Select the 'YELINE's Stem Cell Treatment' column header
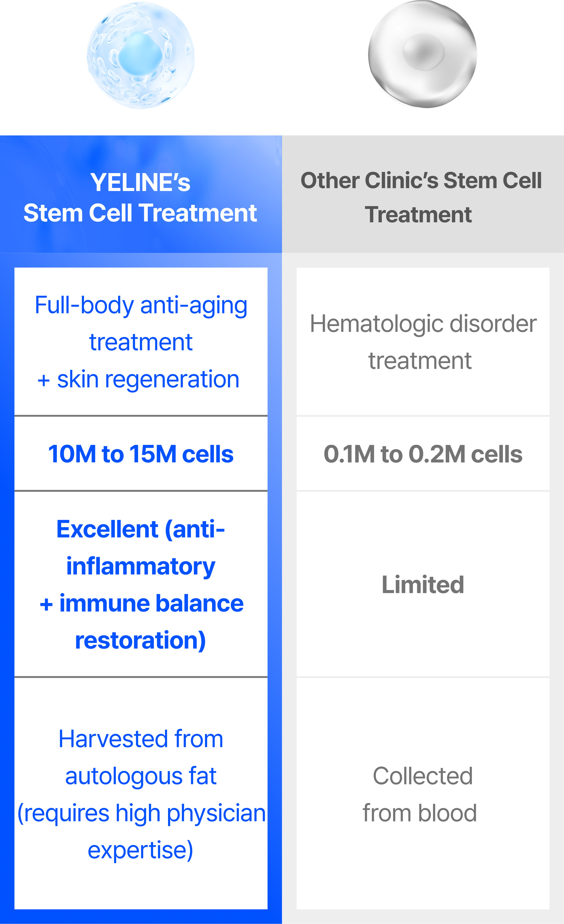Image resolution: width=564 pixels, height=924 pixels. pyautogui.click(x=140, y=198)
